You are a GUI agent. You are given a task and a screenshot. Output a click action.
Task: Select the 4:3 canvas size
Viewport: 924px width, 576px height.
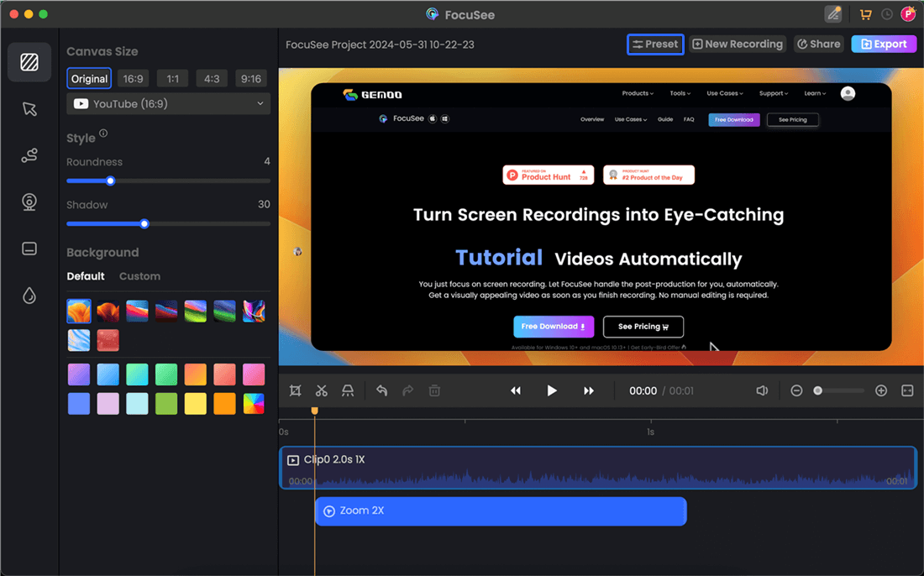pos(212,78)
